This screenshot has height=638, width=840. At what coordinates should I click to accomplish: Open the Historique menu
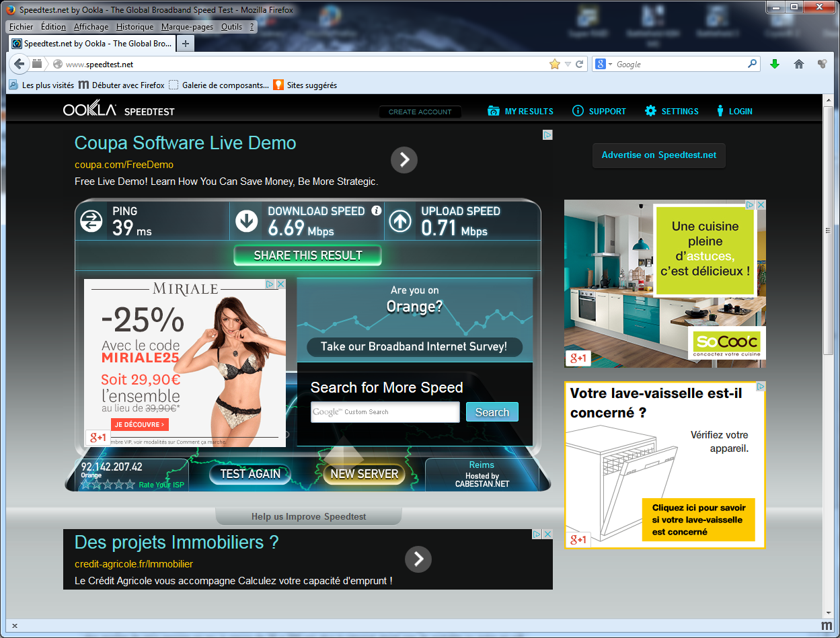pos(135,27)
